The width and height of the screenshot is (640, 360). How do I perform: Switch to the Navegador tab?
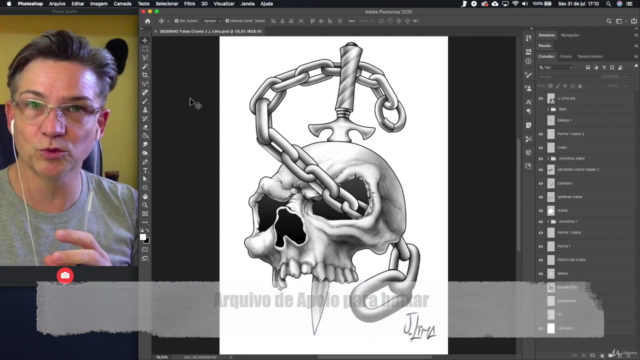[570, 35]
